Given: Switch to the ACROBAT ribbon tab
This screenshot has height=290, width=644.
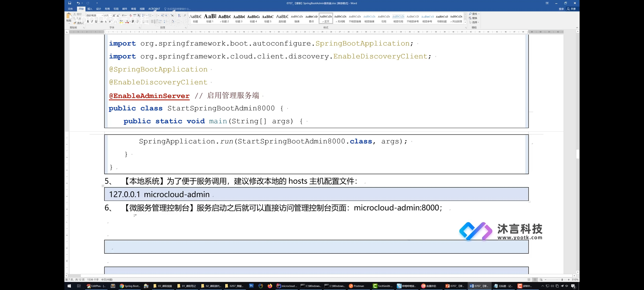Looking at the screenshot, I should (x=154, y=9).
